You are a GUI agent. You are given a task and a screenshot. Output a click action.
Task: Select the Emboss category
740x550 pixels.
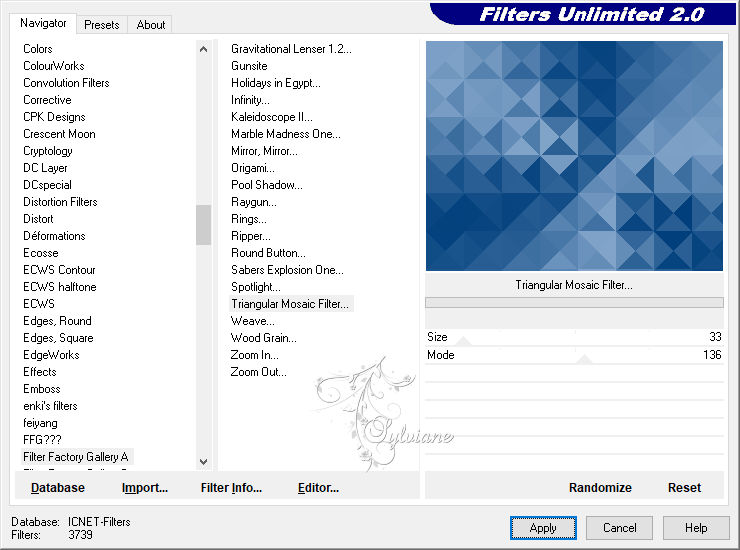42,389
